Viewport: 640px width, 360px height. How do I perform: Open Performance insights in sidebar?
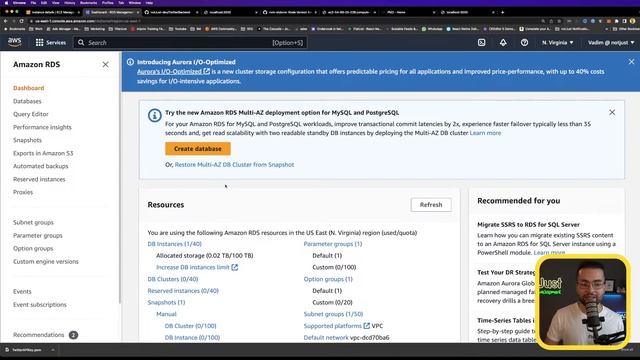(x=42, y=127)
